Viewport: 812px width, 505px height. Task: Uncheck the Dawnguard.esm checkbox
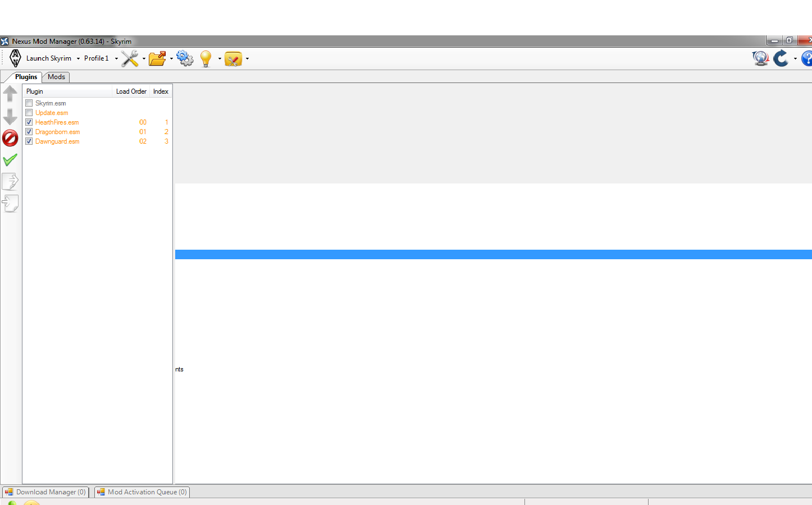coord(29,141)
